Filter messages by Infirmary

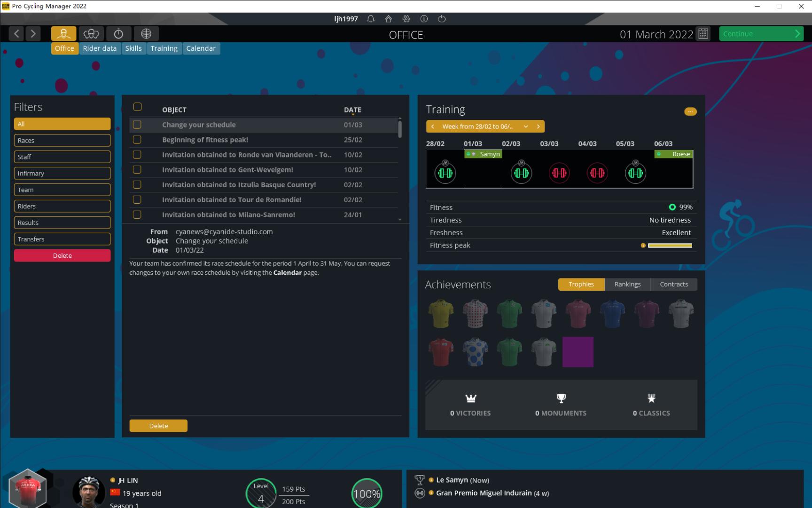[62, 173]
